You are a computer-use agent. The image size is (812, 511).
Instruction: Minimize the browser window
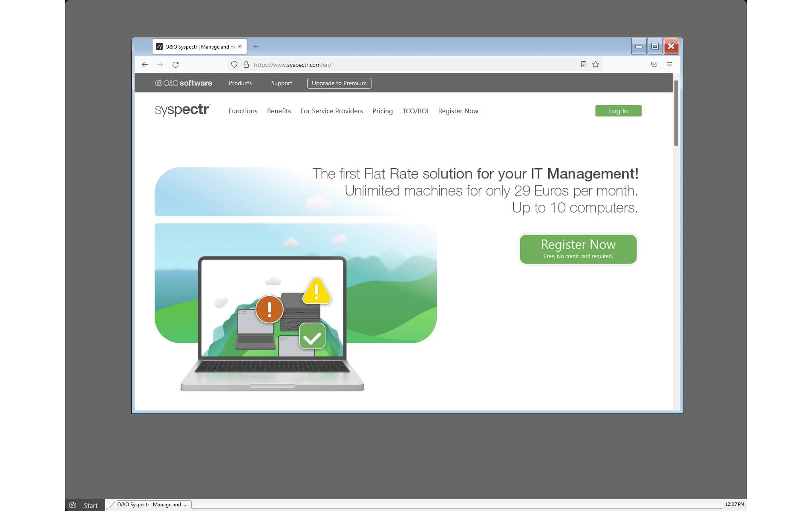coord(639,46)
